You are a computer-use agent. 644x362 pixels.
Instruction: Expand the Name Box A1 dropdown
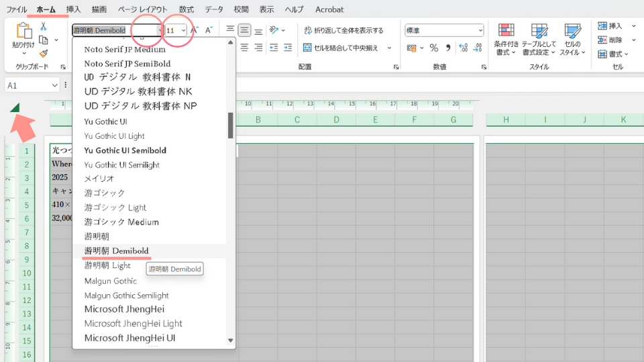(x=54, y=85)
